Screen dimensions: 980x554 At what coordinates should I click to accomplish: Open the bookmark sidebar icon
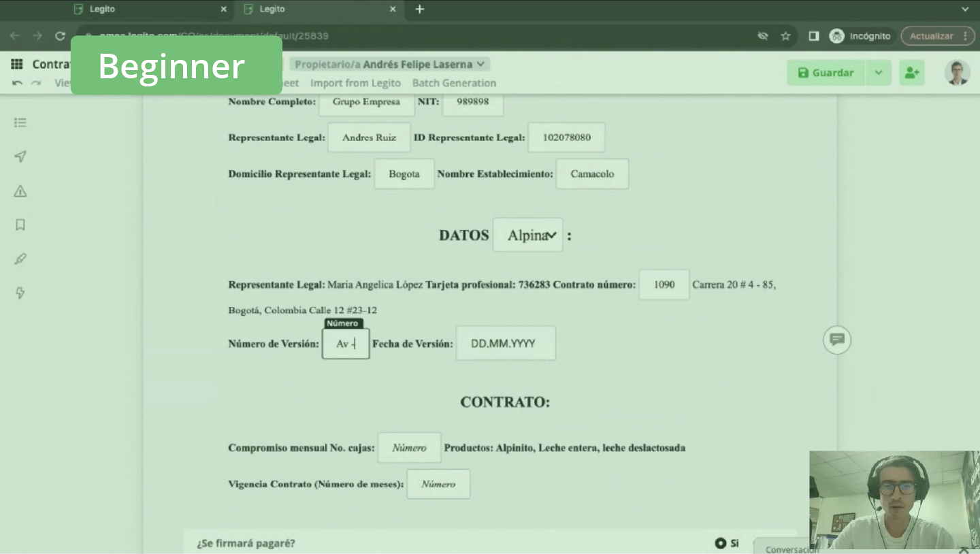(20, 225)
